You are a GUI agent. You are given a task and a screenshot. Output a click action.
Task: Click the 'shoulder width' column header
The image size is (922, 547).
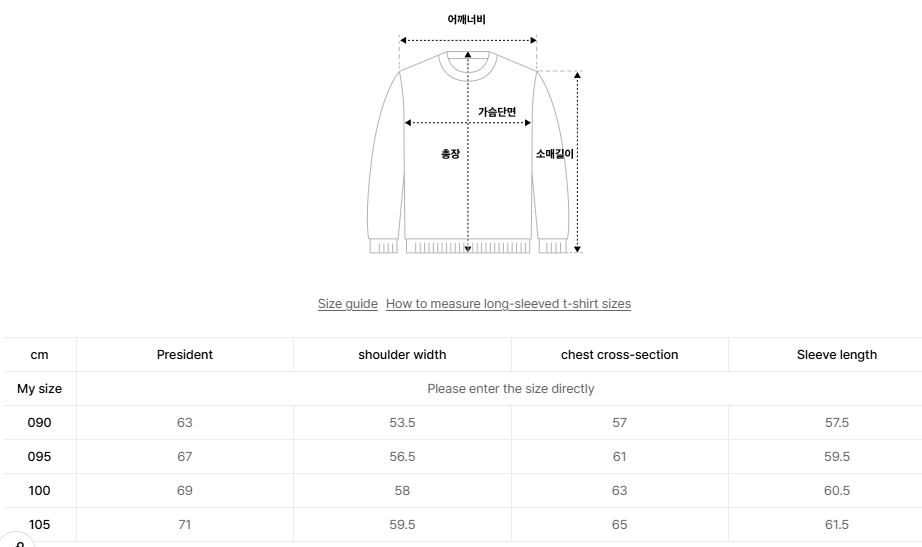(402, 355)
